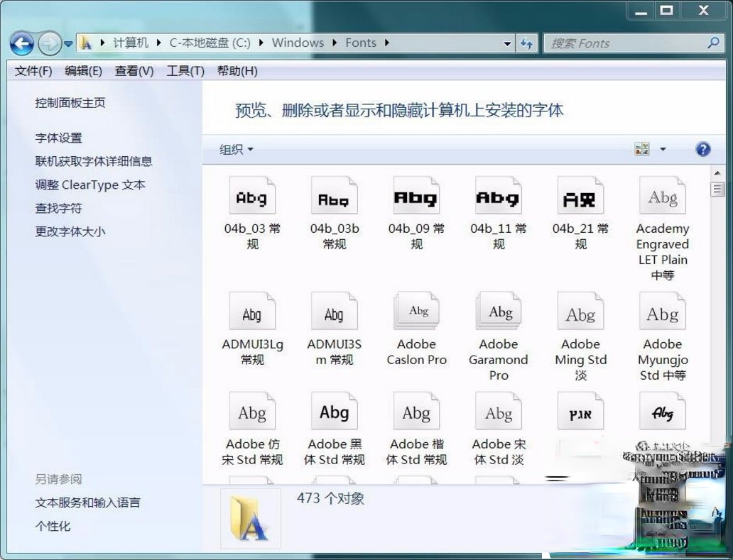The width and height of the screenshot is (733, 560).
Task: Open help via the blue question mark icon
Action: [x=702, y=149]
